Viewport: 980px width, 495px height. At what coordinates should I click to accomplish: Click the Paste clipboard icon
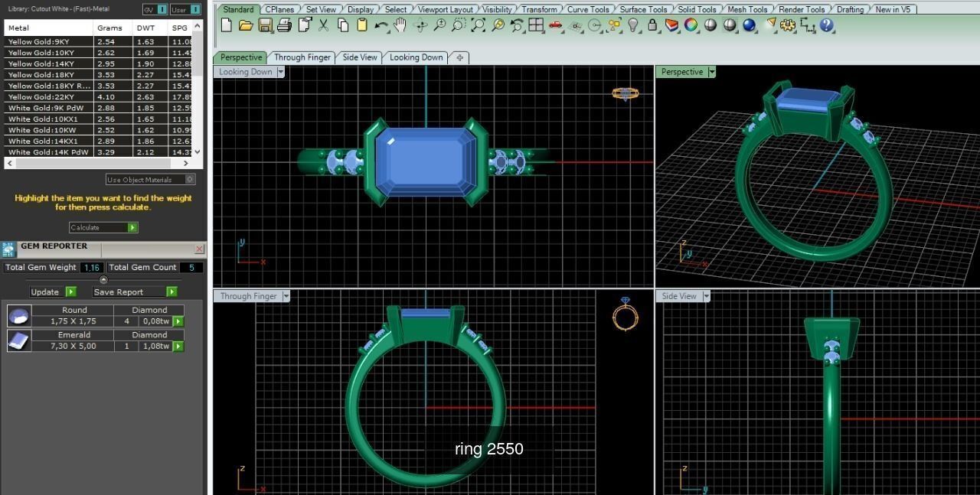361,24
